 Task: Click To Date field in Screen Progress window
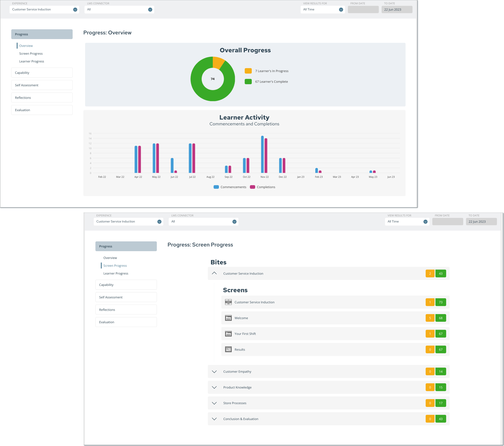[x=481, y=222]
